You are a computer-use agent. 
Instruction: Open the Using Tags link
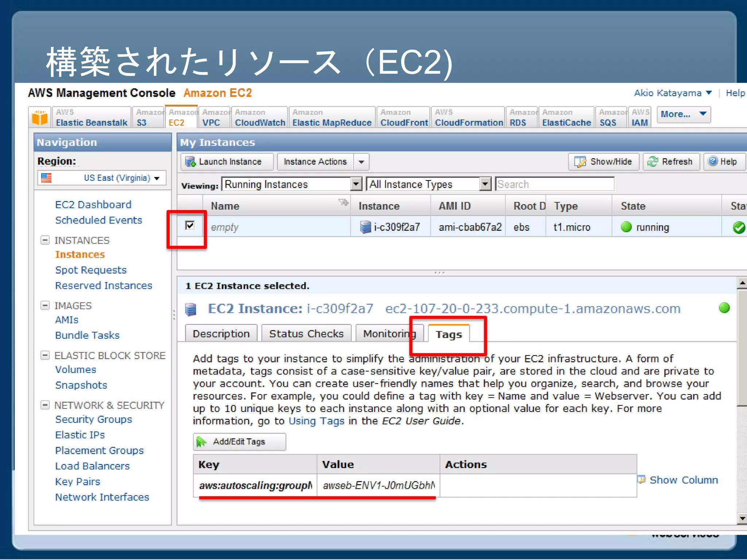coord(316,421)
